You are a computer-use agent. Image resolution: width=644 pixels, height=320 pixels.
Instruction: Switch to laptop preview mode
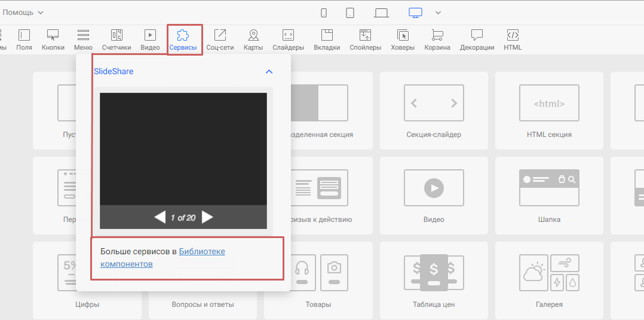pos(381,13)
